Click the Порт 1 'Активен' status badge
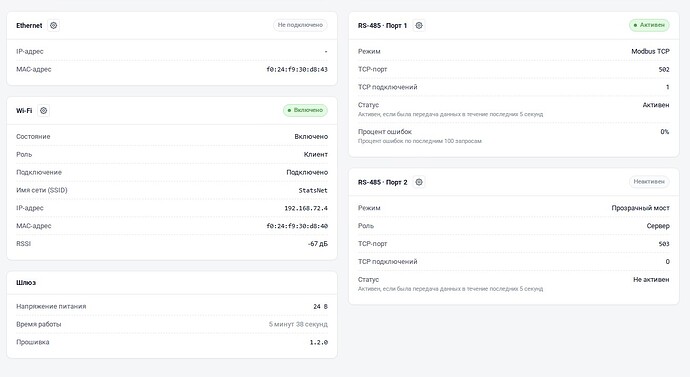 [649, 25]
